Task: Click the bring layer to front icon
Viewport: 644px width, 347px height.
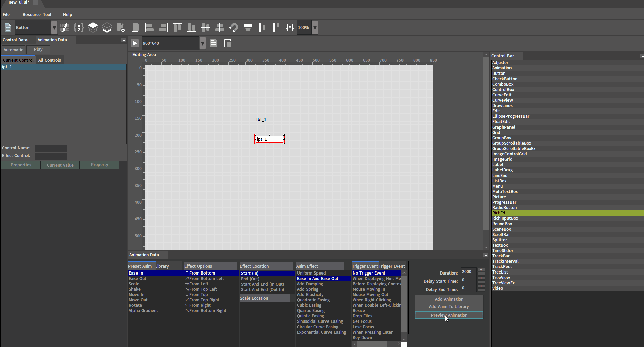Action: 93,28
